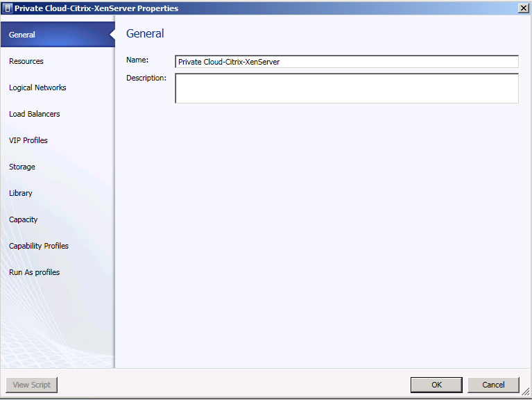Switch to Logical Networks section
The image size is (532, 400).
pos(37,87)
